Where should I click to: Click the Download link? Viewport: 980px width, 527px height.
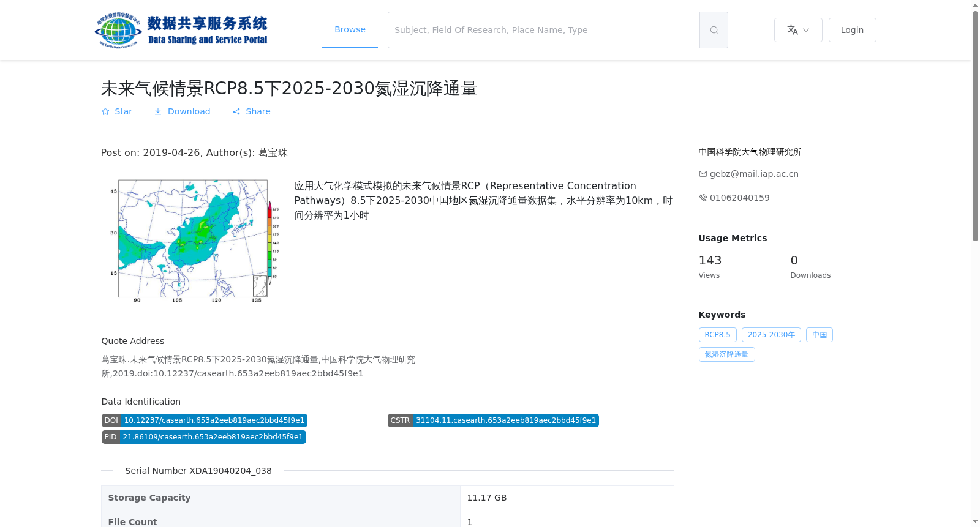point(182,111)
